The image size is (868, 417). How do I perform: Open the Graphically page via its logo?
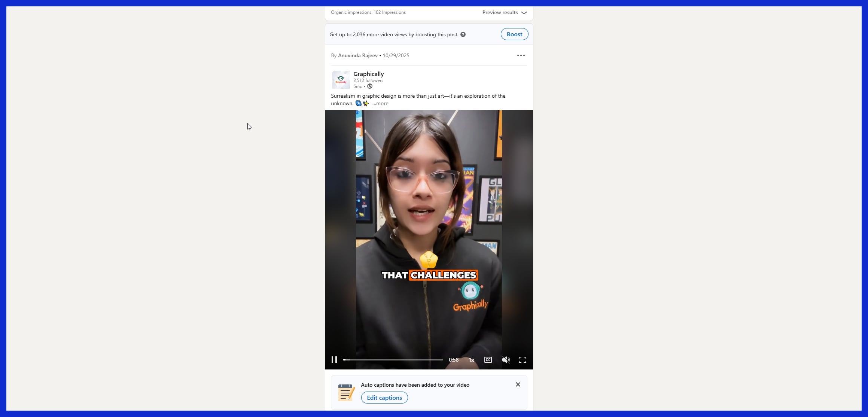[341, 79]
